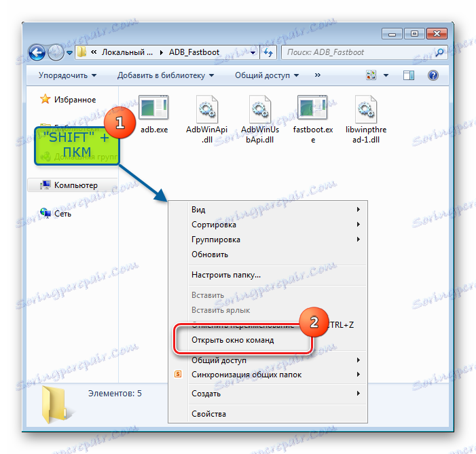476x454 pixels.
Task: Go back with the Back arrow button
Action: (x=37, y=52)
